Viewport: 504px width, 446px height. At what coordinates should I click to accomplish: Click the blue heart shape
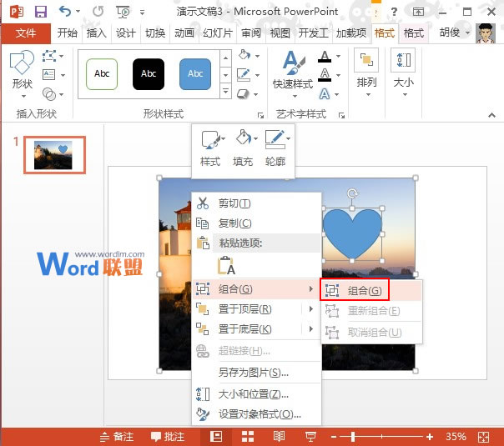352,234
